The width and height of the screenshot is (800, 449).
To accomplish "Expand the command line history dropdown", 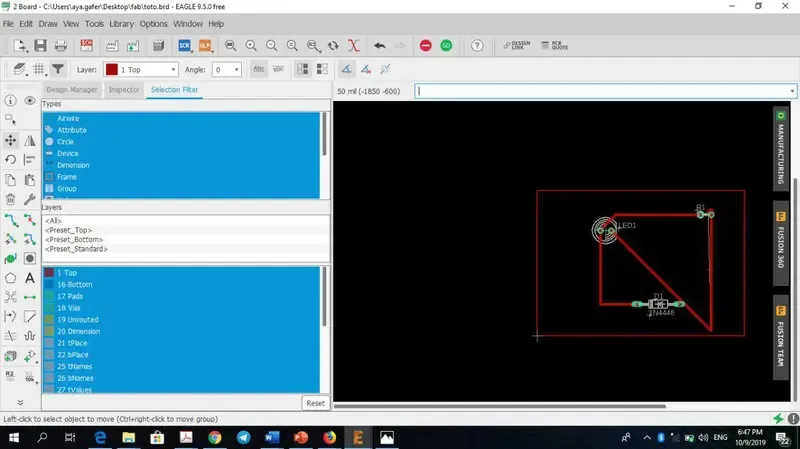I will point(792,91).
